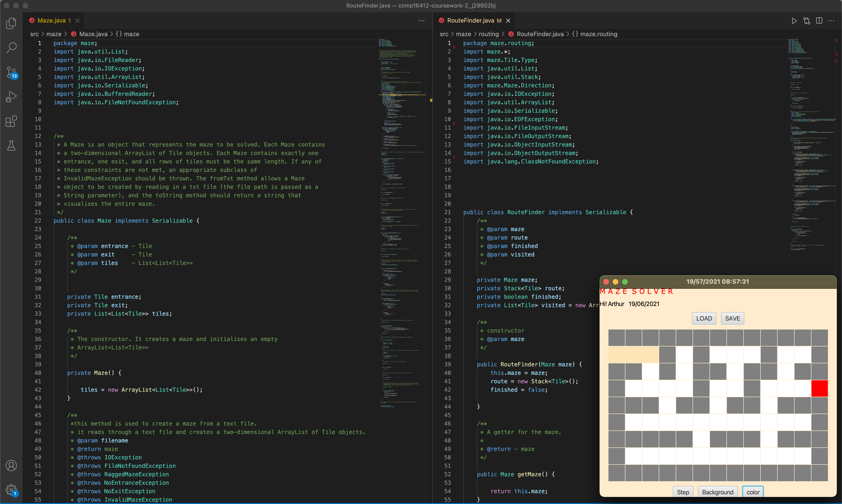The image size is (842, 504).
Task: Open the Extensions view
Action: tap(11, 121)
